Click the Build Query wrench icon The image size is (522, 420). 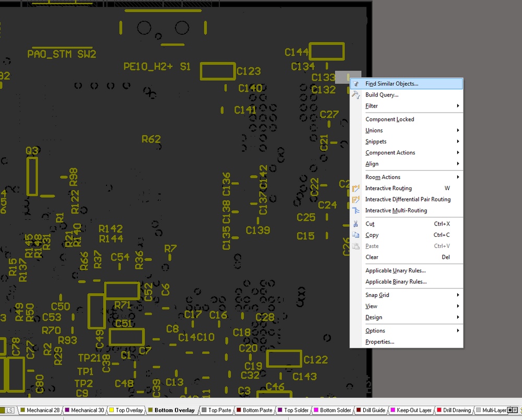click(355, 95)
